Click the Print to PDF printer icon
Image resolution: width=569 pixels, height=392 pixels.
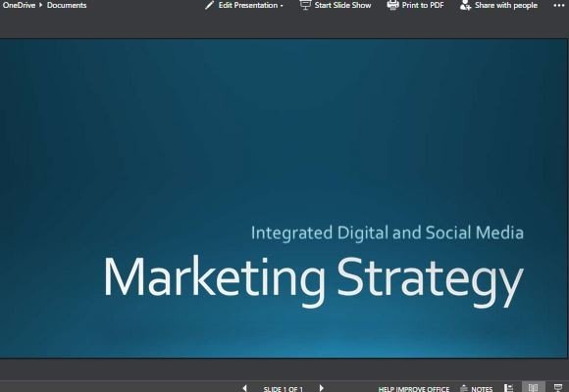click(x=392, y=5)
